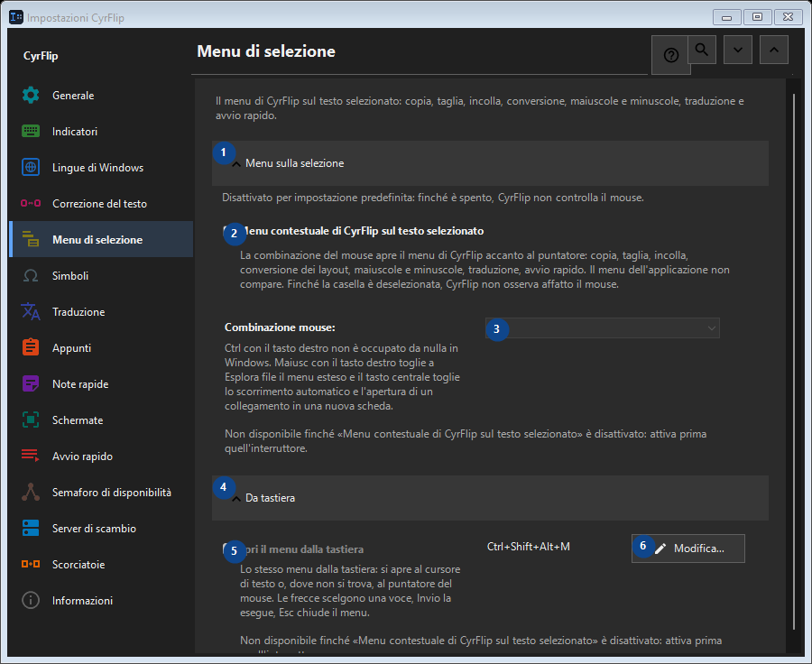Collapse the Menu sulla selezione section

point(490,163)
